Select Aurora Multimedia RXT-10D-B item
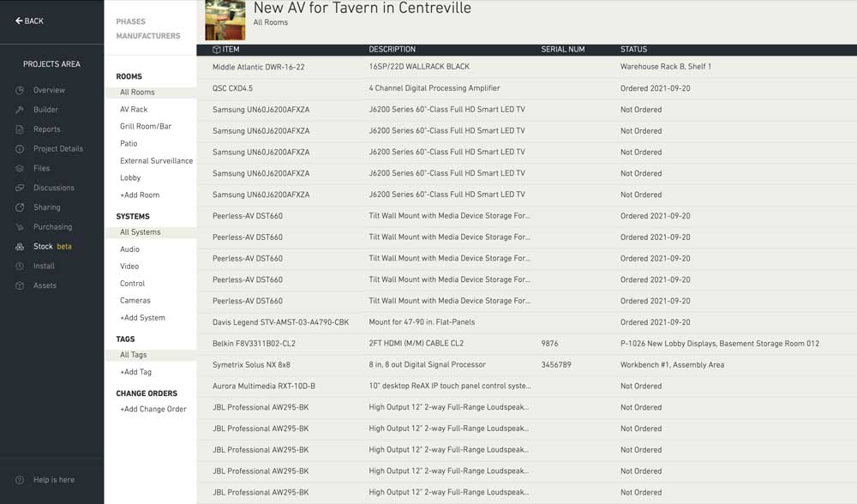This screenshot has height=504, width=857. pyautogui.click(x=264, y=386)
